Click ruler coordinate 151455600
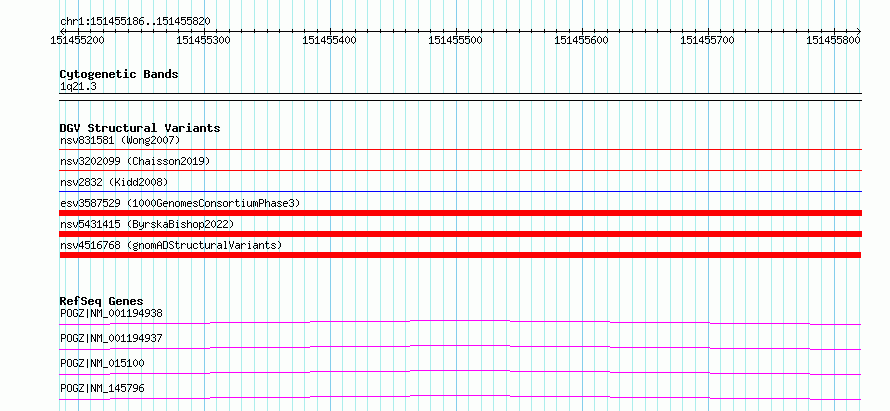The width and height of the screenshot is (890, 411). [x=581, y=40]
